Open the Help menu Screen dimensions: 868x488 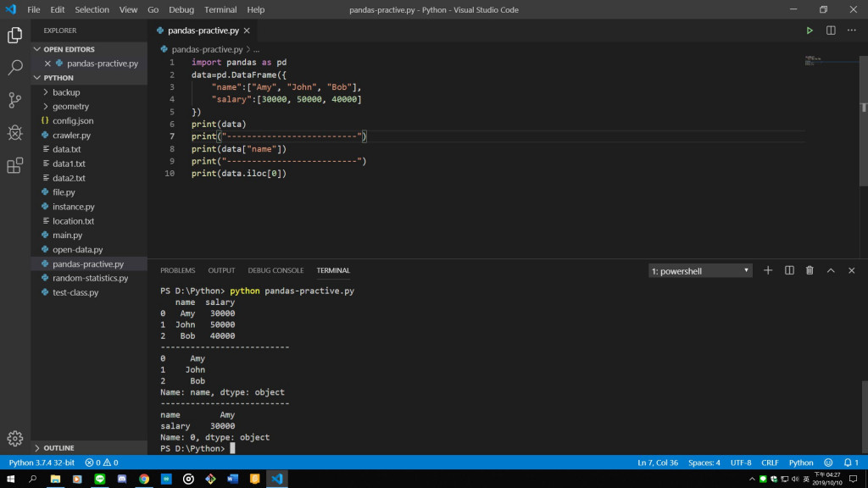point(256,9)
